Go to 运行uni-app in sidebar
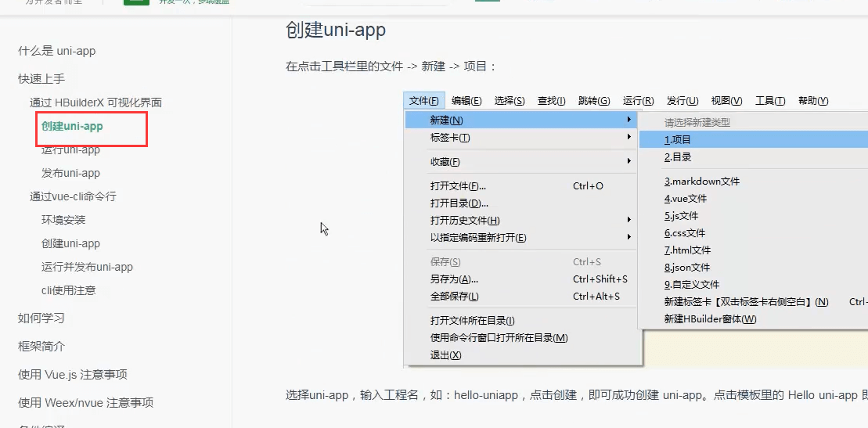Screen dimensions: 868x428 (x=71, y=150)
